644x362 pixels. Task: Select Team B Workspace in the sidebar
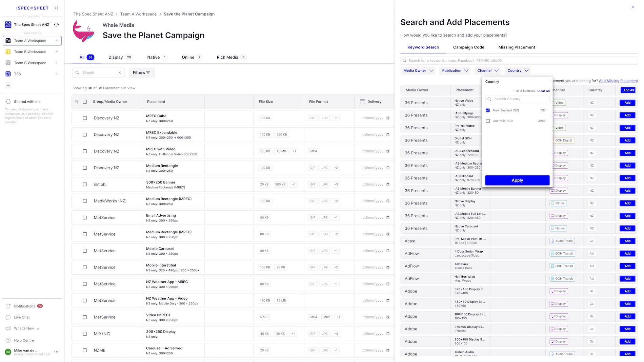pyautogui.click(x=30, y=52)
